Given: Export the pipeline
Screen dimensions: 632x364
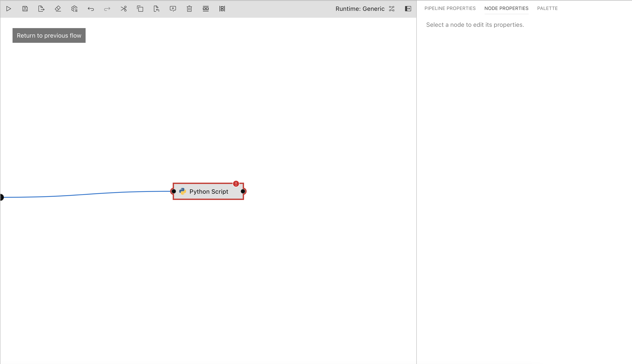Looking at the screenshot, I should 41,9.
